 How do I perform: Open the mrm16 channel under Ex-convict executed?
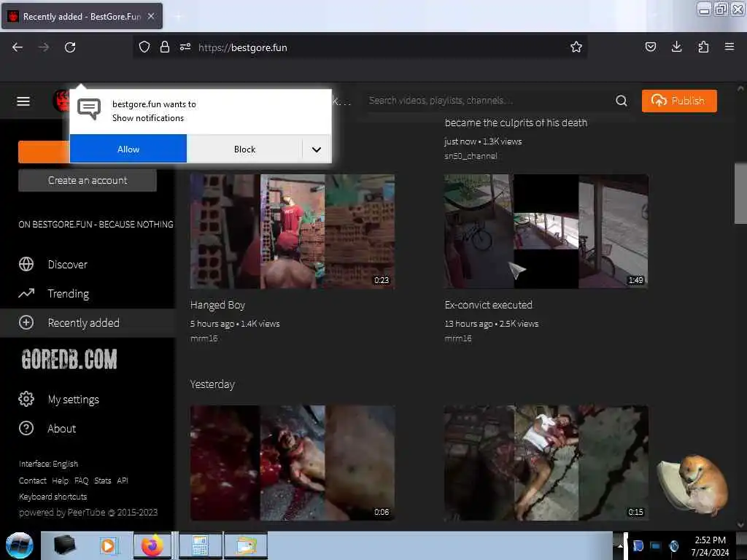[458, 338]
